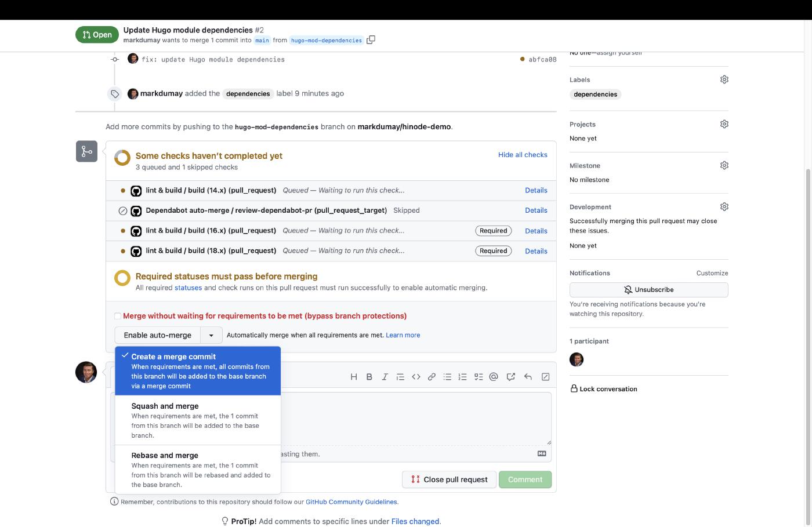Viewport: 812px width, 527px height.
Task: Open the merge method dropdown arrow
Action: (x=211, y=335)
